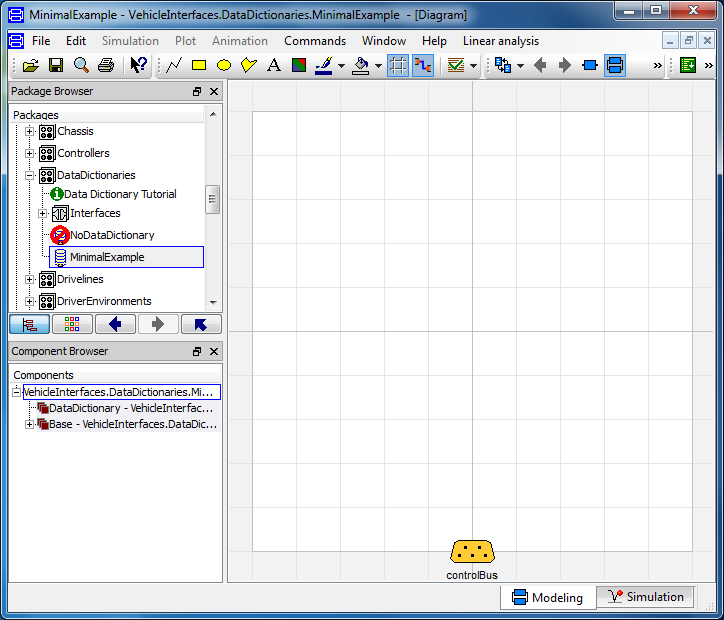
Task: Open the Commands menu
Action: tap(315, 41)
